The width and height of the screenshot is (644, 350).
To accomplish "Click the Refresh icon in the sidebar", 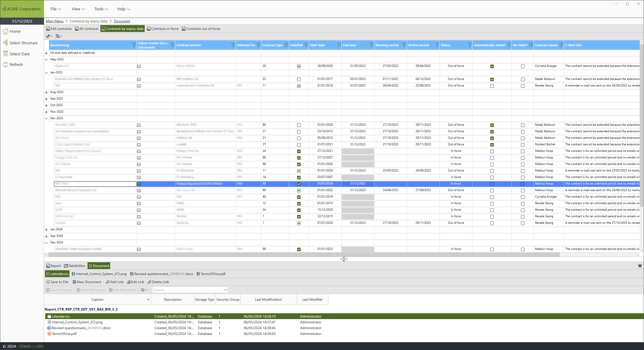I will coord(6,65).
